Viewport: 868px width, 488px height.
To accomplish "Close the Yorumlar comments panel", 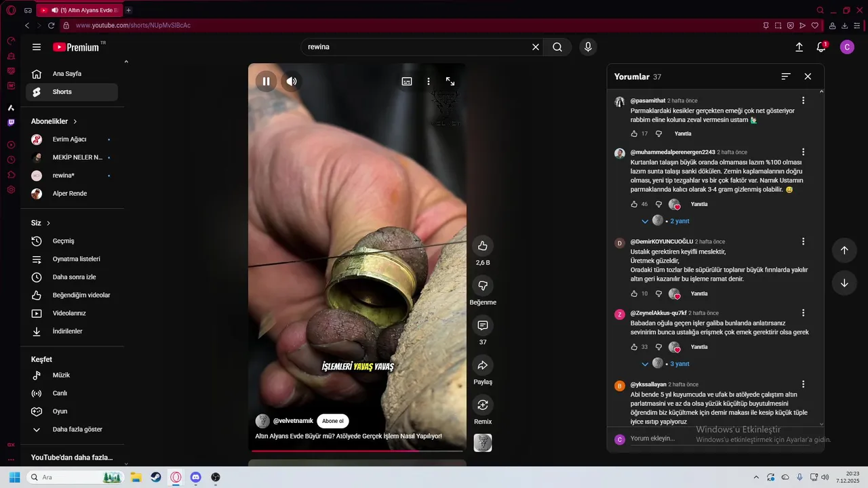I will coord(808,77).
